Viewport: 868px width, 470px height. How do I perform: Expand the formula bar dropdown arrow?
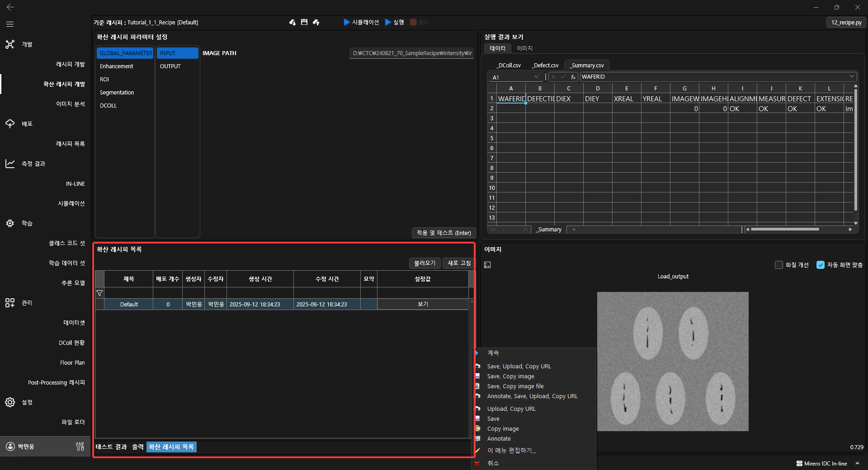[x=851, y=77]
